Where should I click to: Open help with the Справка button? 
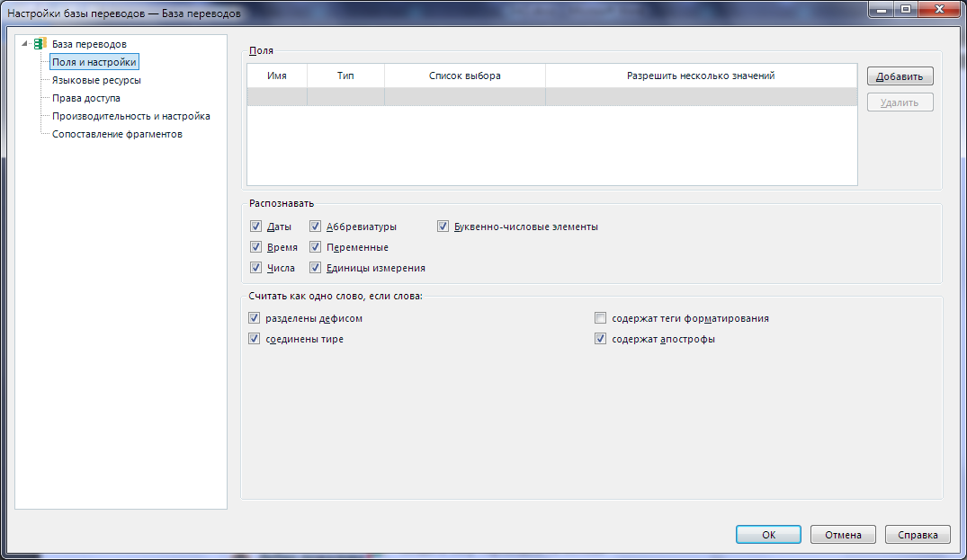click(918, 535)
